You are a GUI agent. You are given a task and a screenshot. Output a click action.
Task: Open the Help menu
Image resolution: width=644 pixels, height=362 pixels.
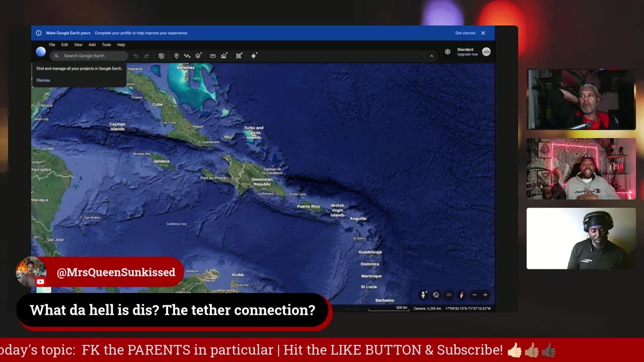pyautogui.click(x=121, y=45)
